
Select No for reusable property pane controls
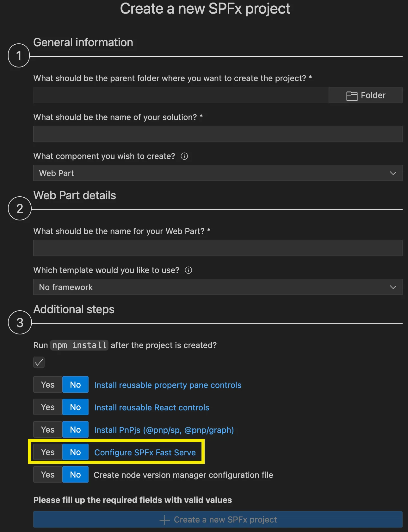pyautogui.click(x=75, y=384)
